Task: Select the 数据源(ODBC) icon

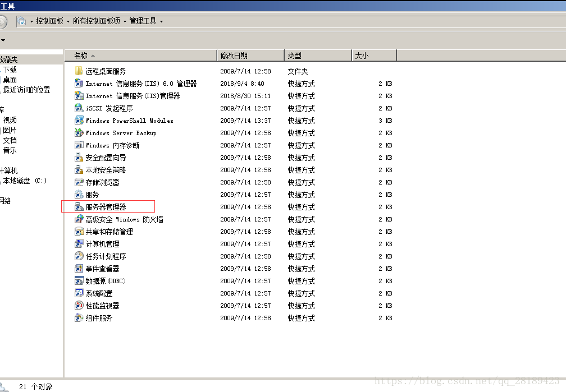Action: click(79, 280)
